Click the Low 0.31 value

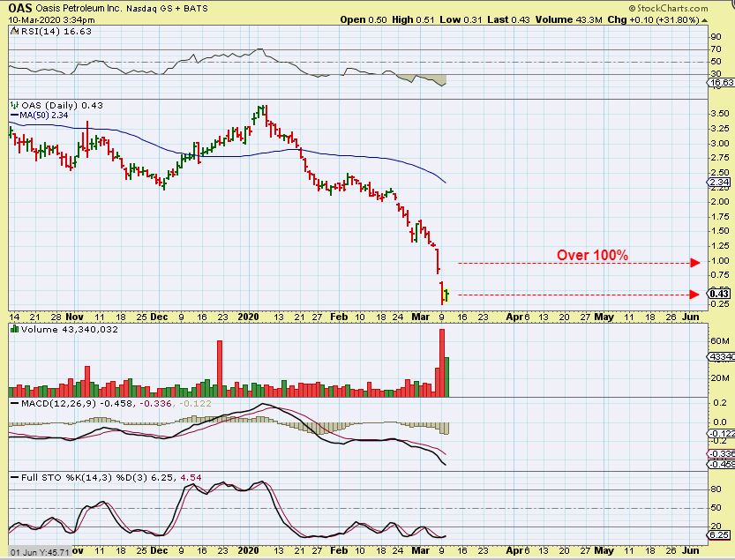coord(461,19)
